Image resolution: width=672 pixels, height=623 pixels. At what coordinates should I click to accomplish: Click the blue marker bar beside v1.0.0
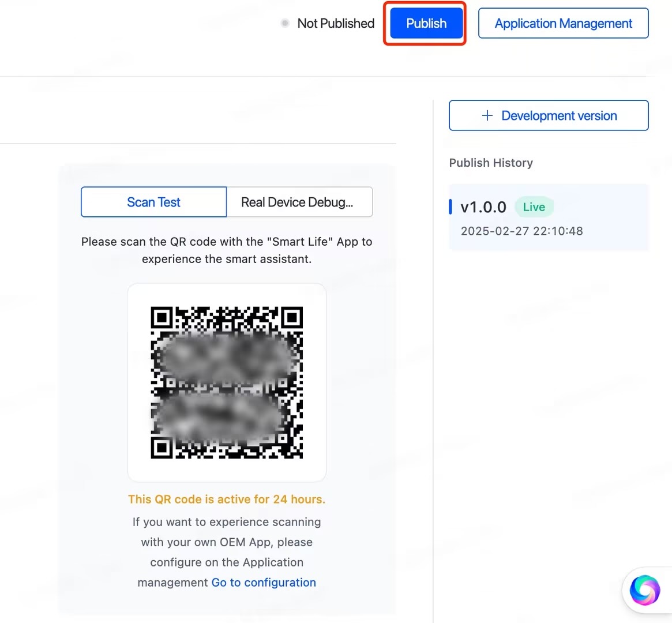(450, 207)
